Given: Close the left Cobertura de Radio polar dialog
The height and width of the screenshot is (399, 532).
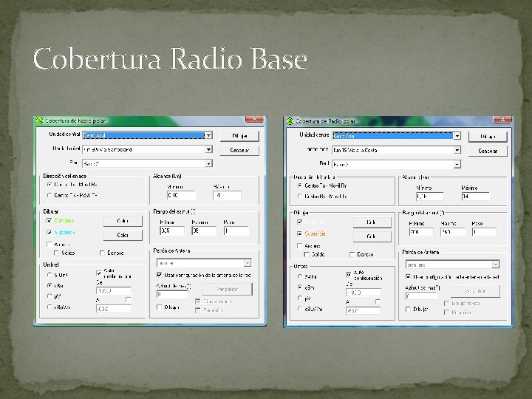Looking at the screenshot, I should pyautogui.click(x=255, y=120).
